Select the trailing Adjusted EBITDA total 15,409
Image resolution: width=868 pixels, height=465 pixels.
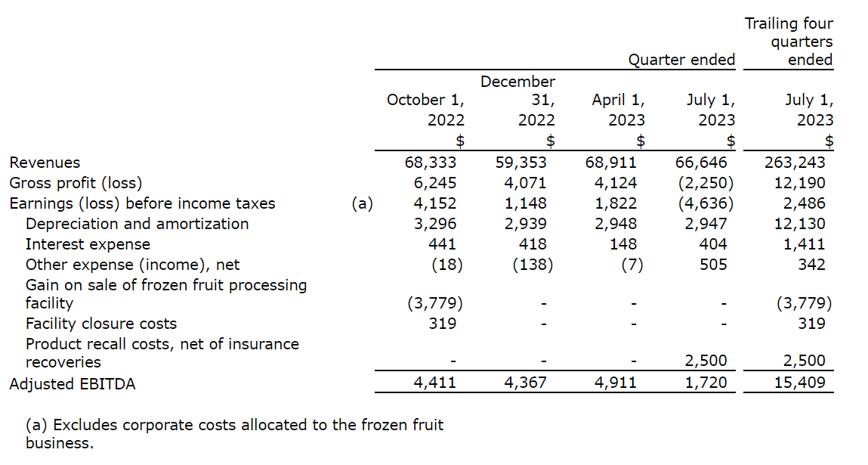tap(799, 383)
